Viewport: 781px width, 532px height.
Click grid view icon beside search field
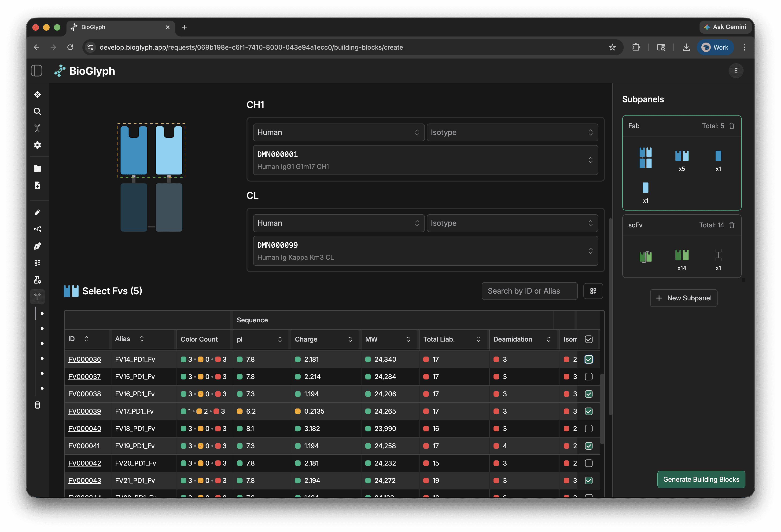pos(593,291)
